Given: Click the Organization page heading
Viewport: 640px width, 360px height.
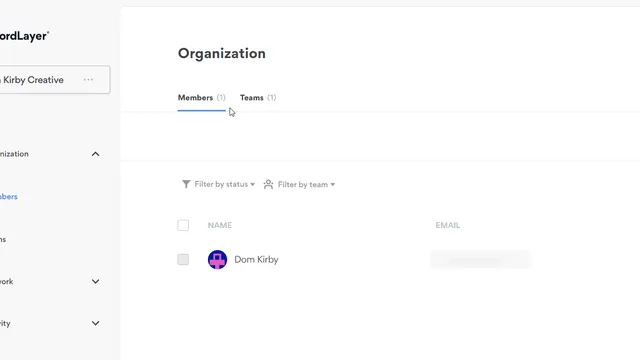Looking at the screenshot, I should (x=222, y=54).
